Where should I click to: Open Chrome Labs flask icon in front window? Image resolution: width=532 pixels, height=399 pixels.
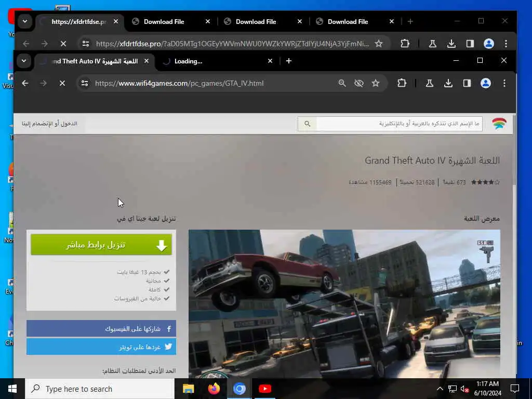tap(430, 83)
